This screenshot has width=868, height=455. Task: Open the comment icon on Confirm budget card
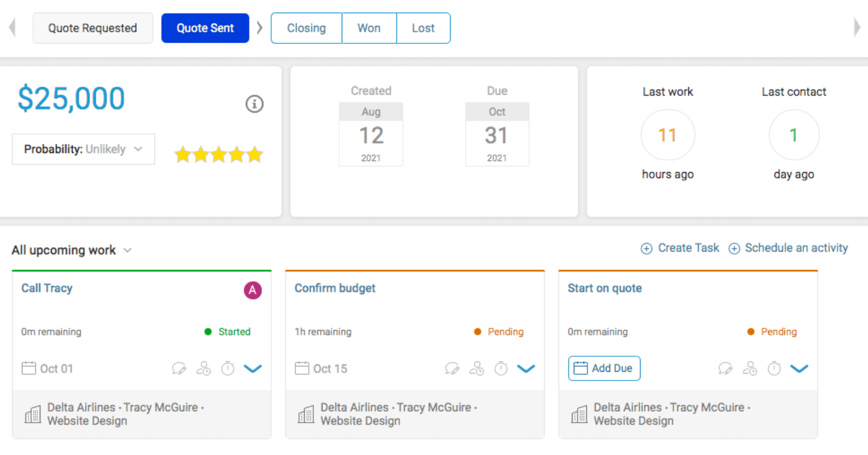coord(452,368)
